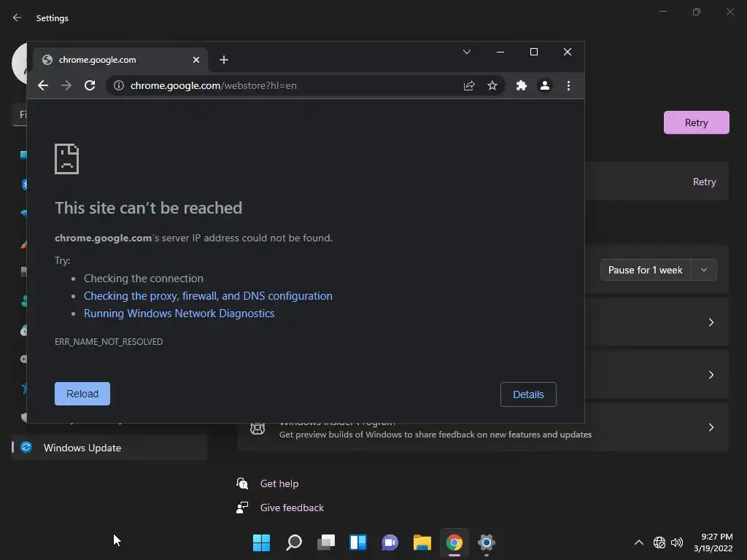Open a new tab with plus button
The height and width of the screenshot is (560, 747).
tap(224, 60)
